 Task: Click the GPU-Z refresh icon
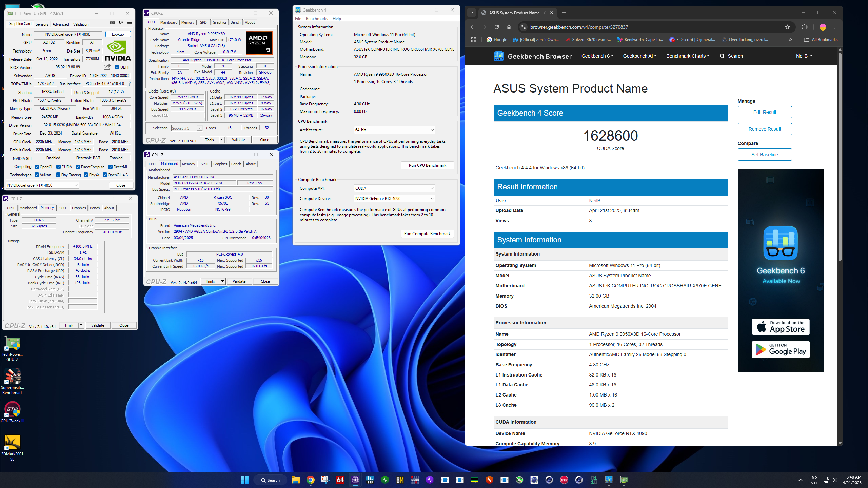tap(121, 23)
